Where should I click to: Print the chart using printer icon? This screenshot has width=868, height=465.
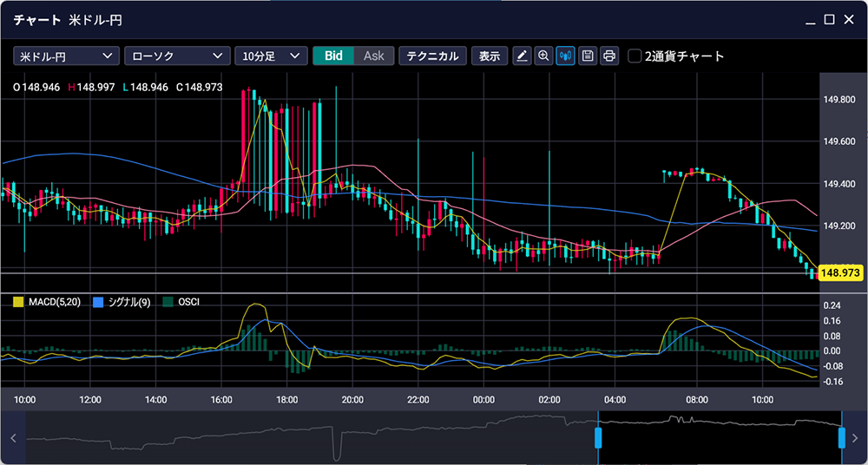(609, 56)
